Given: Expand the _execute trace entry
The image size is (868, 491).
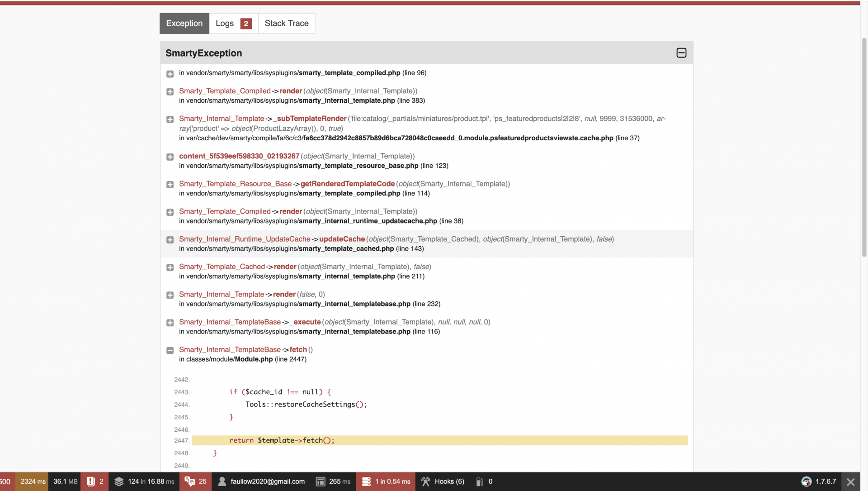Looking at the screenshot, I should click(170, 323).
